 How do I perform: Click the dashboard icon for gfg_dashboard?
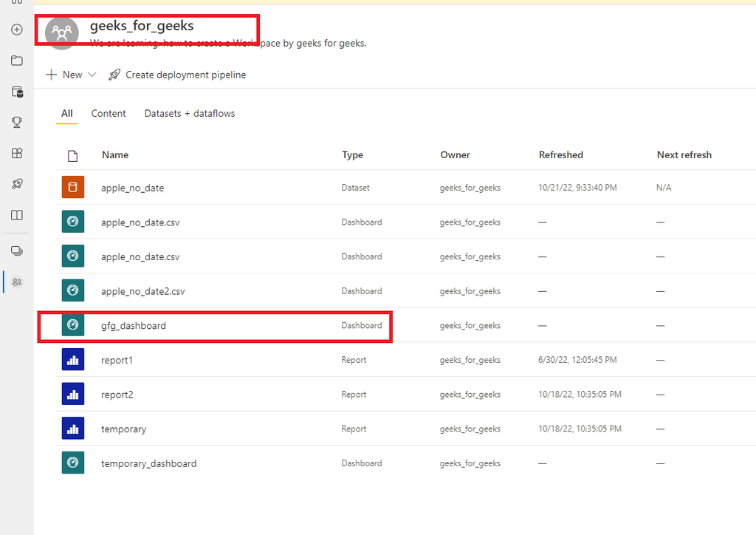[x=73, y=324]
